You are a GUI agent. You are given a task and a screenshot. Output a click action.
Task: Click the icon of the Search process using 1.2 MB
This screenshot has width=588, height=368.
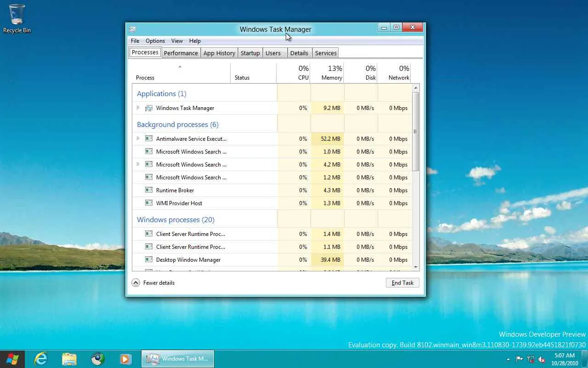click(x=149, y=177)
